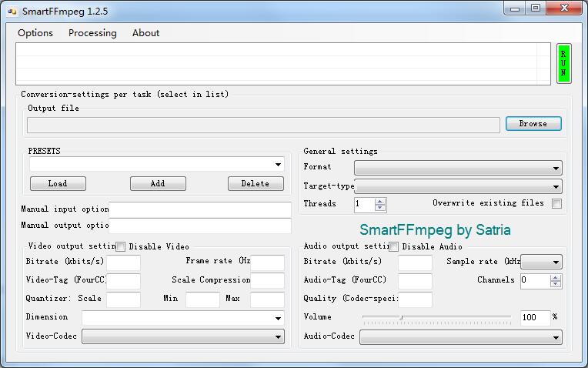Screen dimensions: 588x368
Task: Open the Target-type dropdown
Action: point(458,186)
